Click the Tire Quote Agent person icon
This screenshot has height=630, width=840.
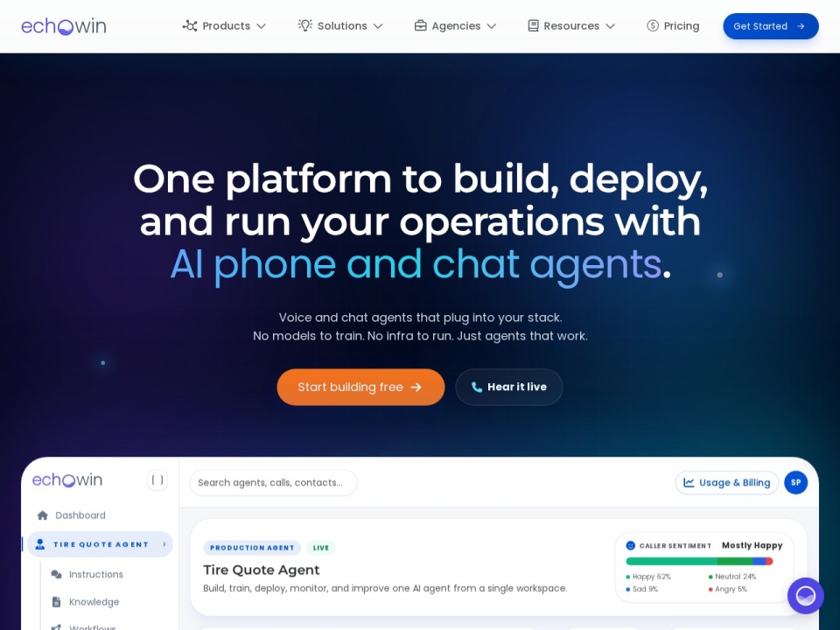click(39, 544)
